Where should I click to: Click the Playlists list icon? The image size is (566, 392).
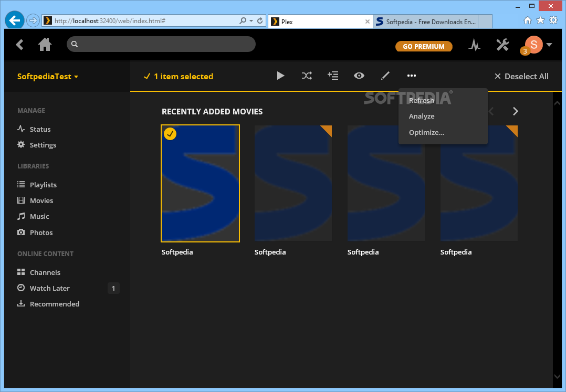(21, 184)
